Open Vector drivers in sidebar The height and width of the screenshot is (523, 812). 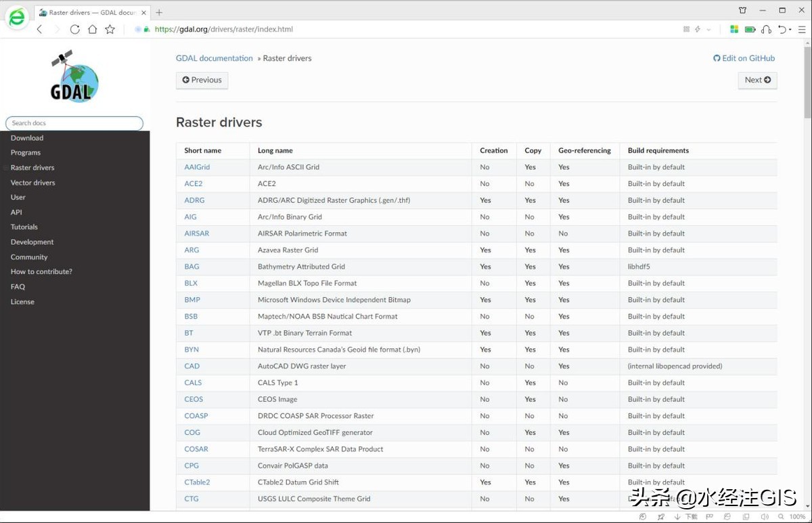pyautogui.click(x=32, y=183)
